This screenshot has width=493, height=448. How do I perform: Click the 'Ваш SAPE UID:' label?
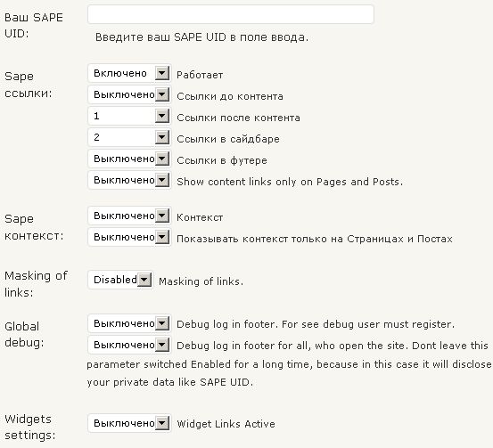click(x=34, y=26)
